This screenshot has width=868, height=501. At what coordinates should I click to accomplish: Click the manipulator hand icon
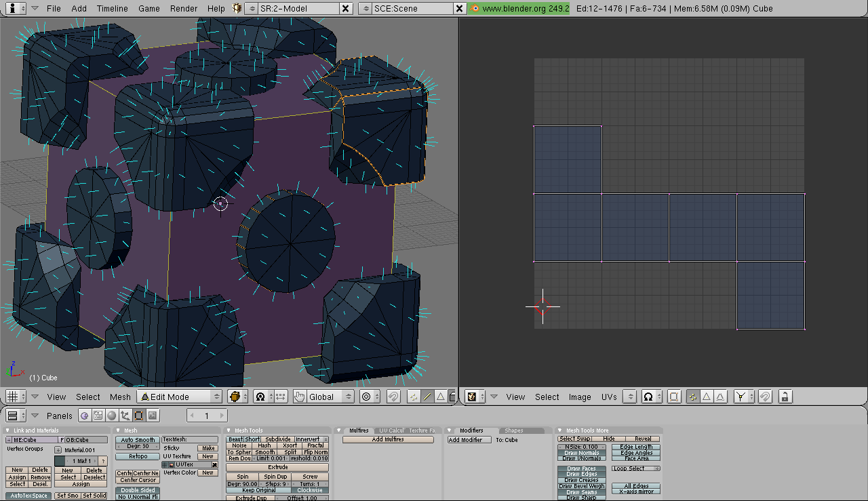[299, 397]
